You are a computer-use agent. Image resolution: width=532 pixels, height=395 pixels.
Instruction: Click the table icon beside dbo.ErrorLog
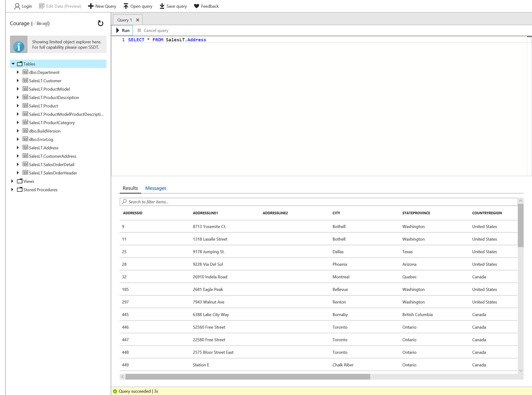[x=25, y=139]
